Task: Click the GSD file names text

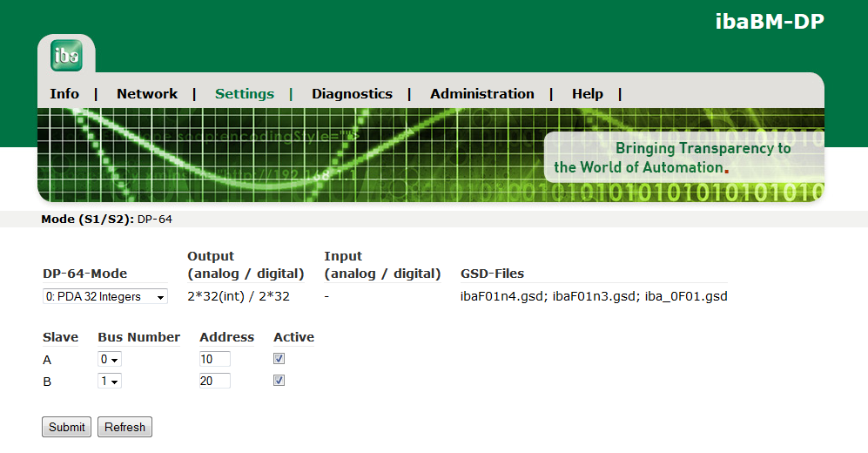Action: [594, 296]
